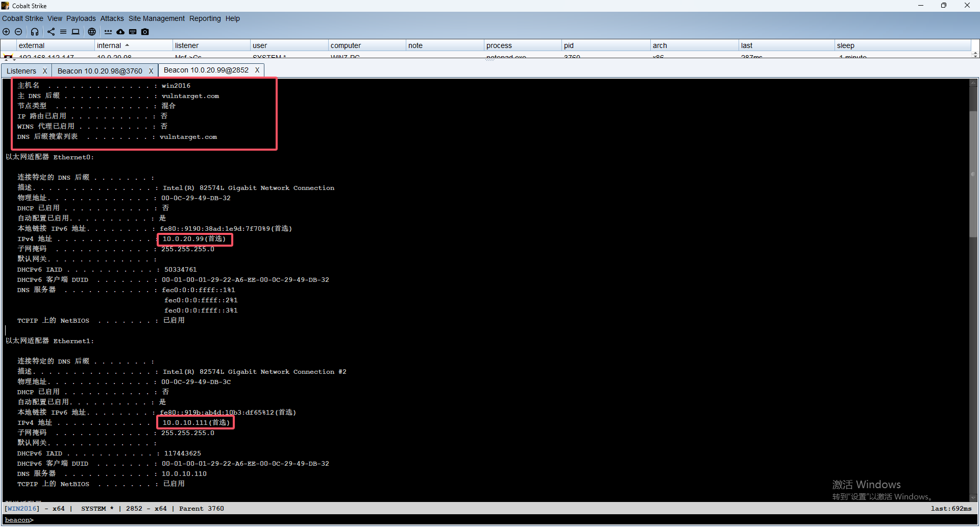Sort sessions by listener column
Image resolution: width=980 pixels, height=527 pixels.
[211, 45]
